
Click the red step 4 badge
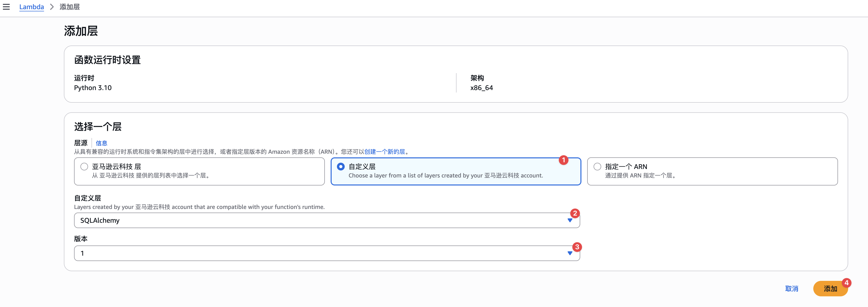[x=846, y=283]
